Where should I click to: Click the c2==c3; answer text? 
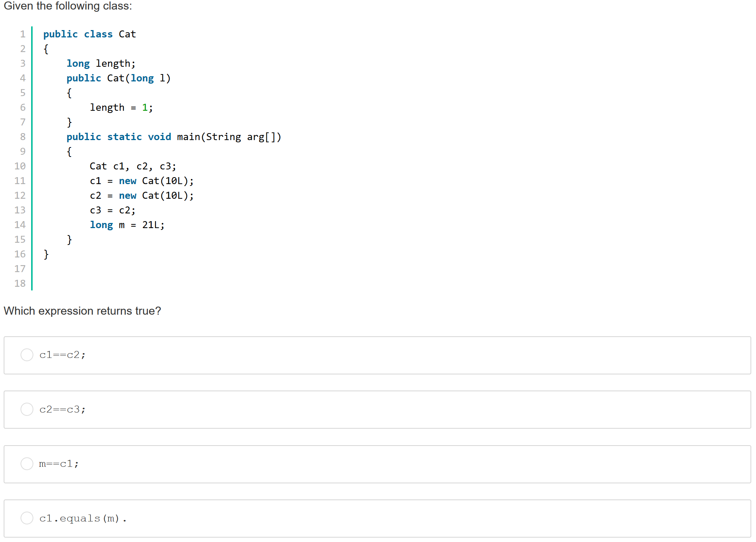(x=62, y=409)
